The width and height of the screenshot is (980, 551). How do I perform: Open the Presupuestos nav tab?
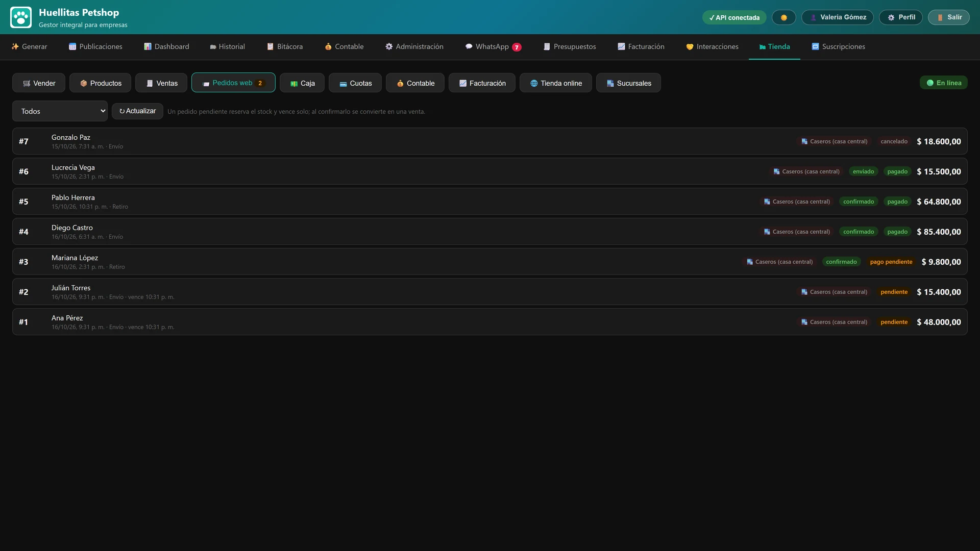click(x=570, y=46)
